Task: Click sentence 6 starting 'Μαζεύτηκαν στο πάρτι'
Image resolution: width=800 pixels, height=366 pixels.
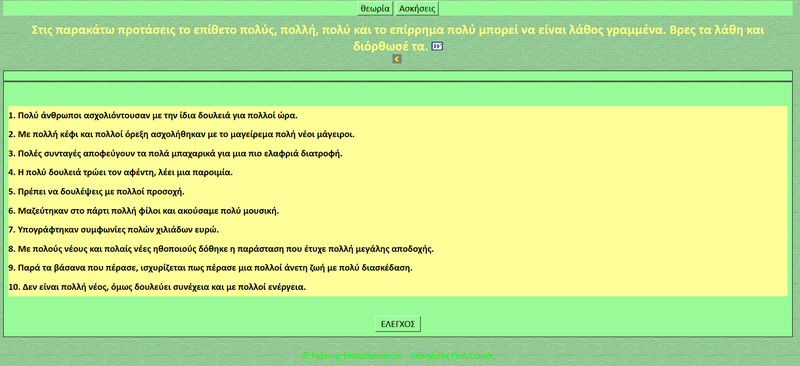Action: [x=144, y=211]
